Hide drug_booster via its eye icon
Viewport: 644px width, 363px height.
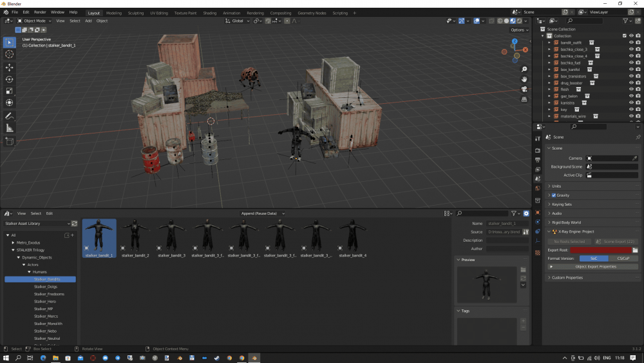coord(631,83)
